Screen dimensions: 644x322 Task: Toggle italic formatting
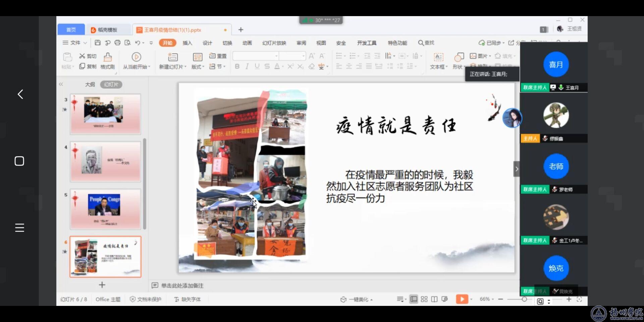click(x=247, y=66)
